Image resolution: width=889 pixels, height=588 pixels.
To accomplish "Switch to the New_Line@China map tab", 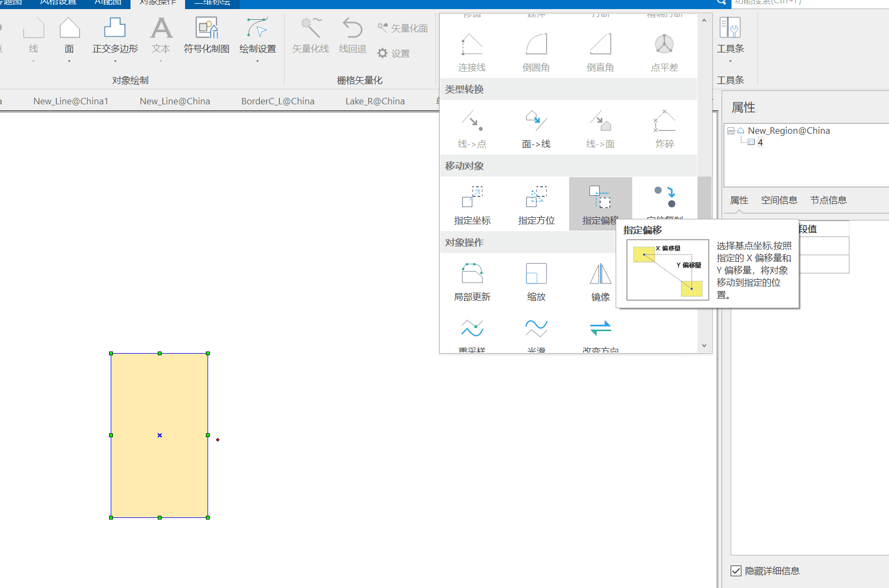I will click(x=175, y=101).
